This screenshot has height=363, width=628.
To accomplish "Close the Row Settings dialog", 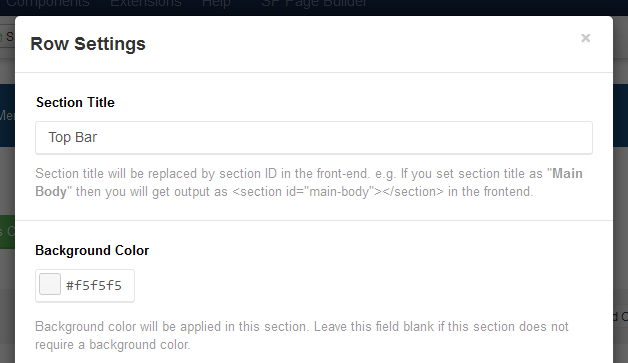I will (586, 38).
